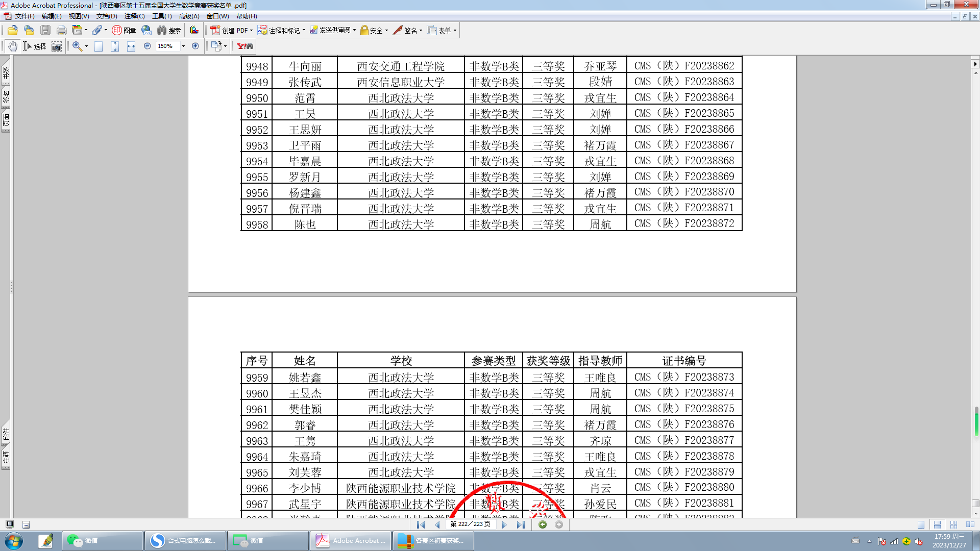Open the 高级(A) menu

pos(189,16)
